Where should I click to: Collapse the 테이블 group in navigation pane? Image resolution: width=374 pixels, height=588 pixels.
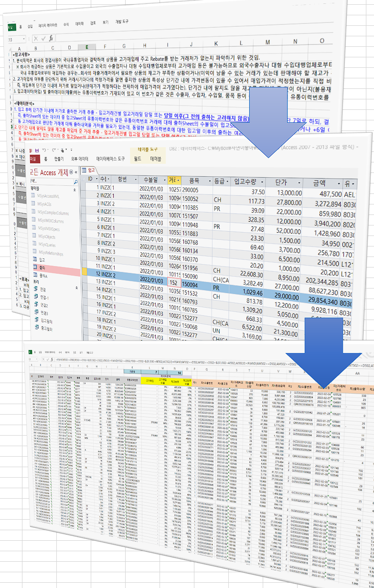coord(74,190)
